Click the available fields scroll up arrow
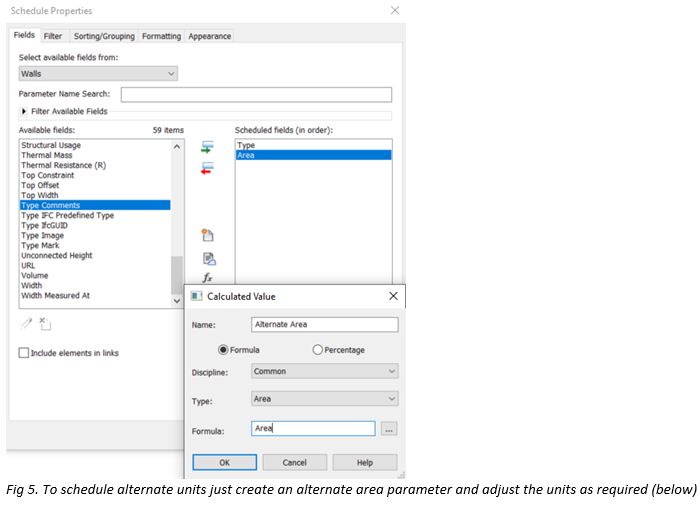The image size is (700, 505). coord(177,146)
